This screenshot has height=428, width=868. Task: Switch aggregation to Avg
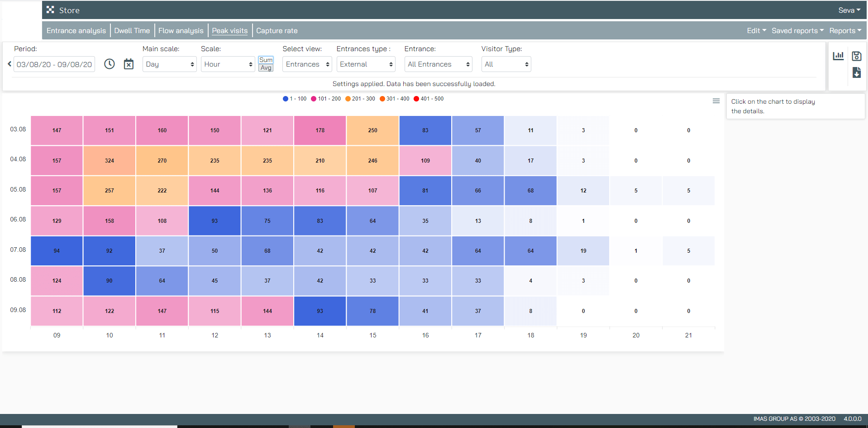coord(266,68)
